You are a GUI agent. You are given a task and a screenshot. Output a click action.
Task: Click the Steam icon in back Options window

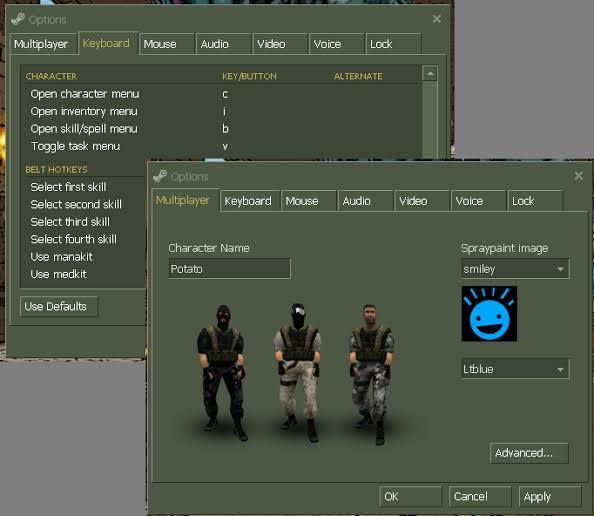tap(18, 19)
